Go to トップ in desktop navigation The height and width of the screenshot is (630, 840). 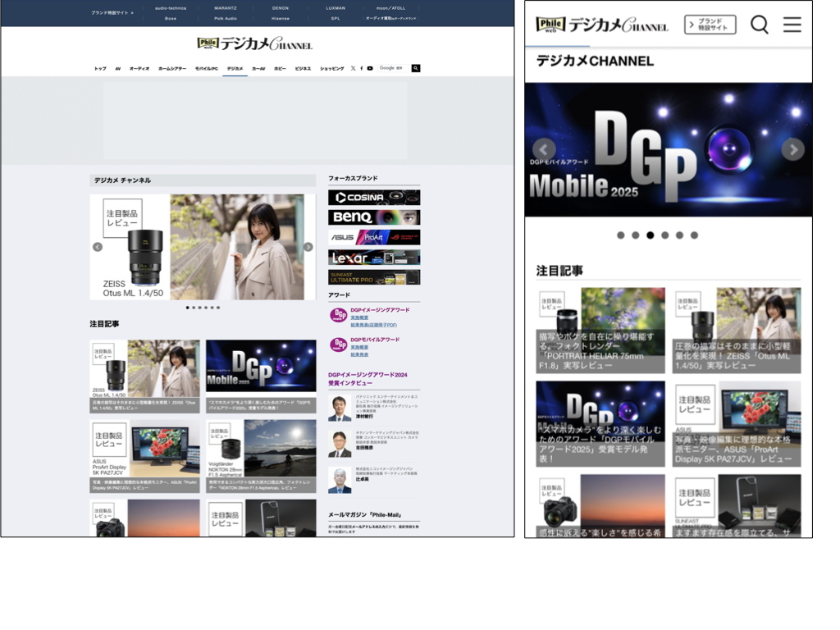[100, 69]
